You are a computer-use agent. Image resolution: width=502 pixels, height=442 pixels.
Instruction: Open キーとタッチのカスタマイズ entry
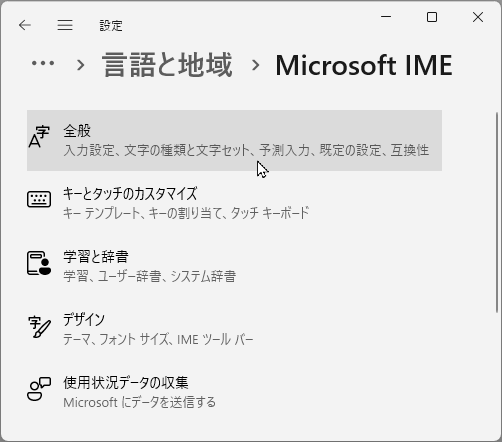[x=234, y=203]
